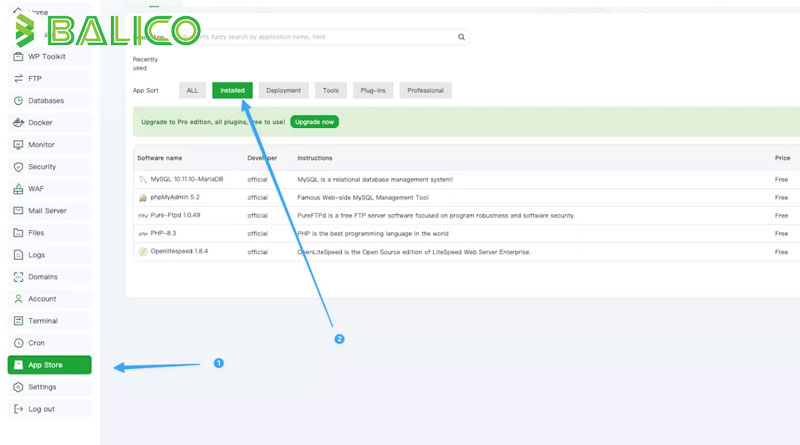800x445 pixels.
Task: Click the search magnifier icon
Action: pos(461,37)
